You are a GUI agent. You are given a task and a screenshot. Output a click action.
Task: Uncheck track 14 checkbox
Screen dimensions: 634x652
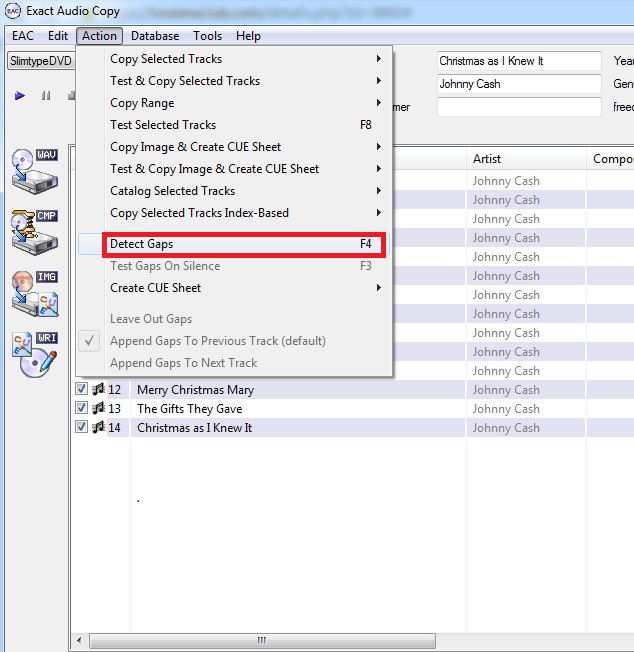click(x=81, y=427)
